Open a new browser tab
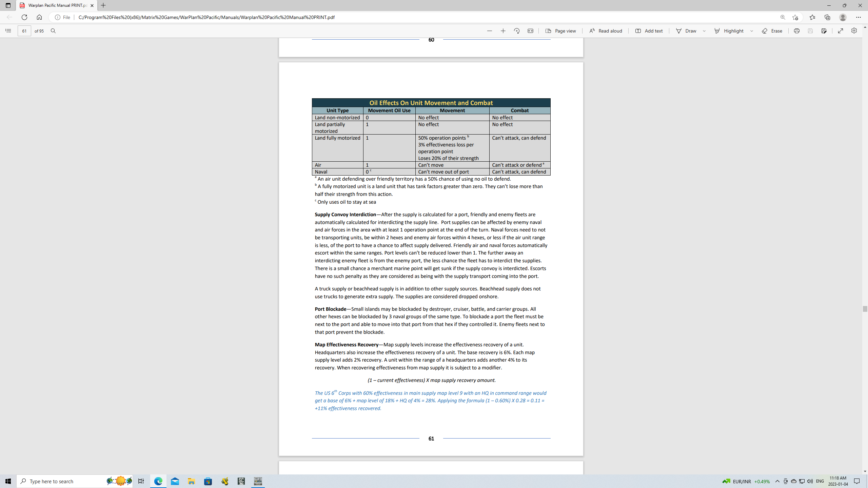Screen dimensions: 868x488 click(x=103, y=5)
